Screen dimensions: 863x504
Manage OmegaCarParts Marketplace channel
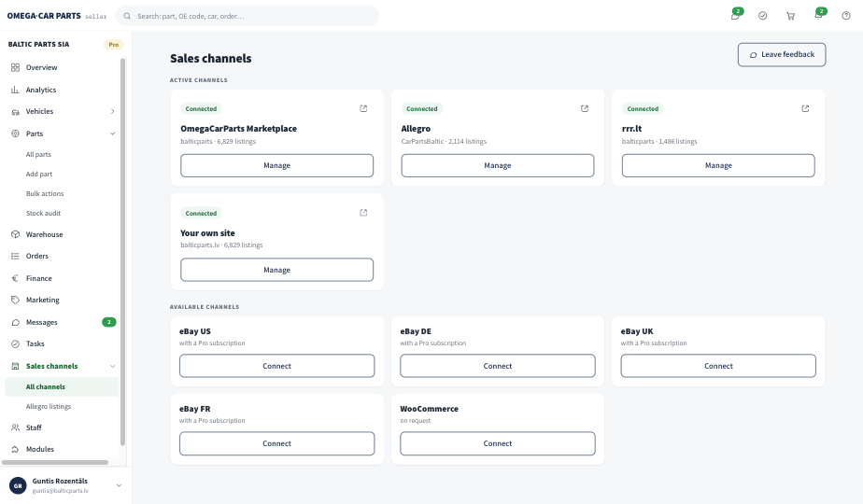[x=276, y=165]
